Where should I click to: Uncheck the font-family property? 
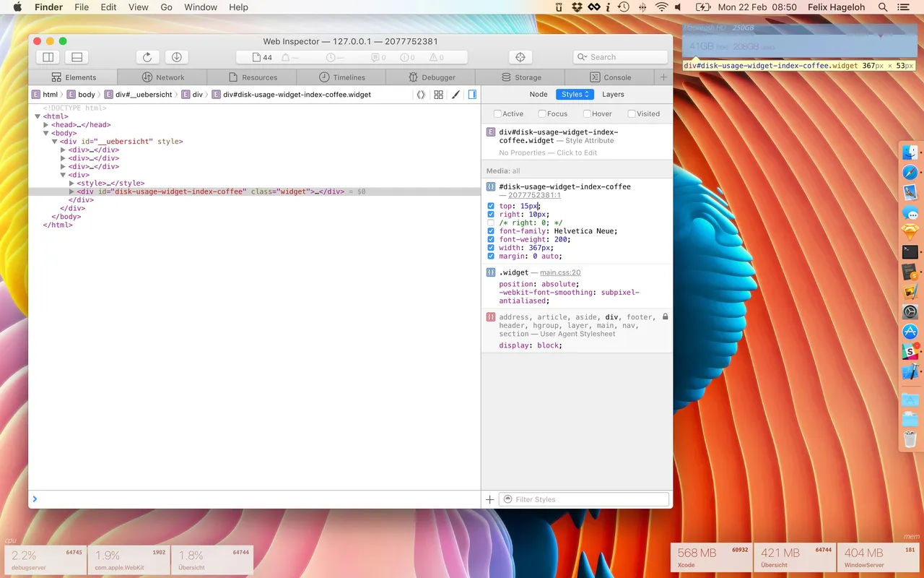[491, 231]
